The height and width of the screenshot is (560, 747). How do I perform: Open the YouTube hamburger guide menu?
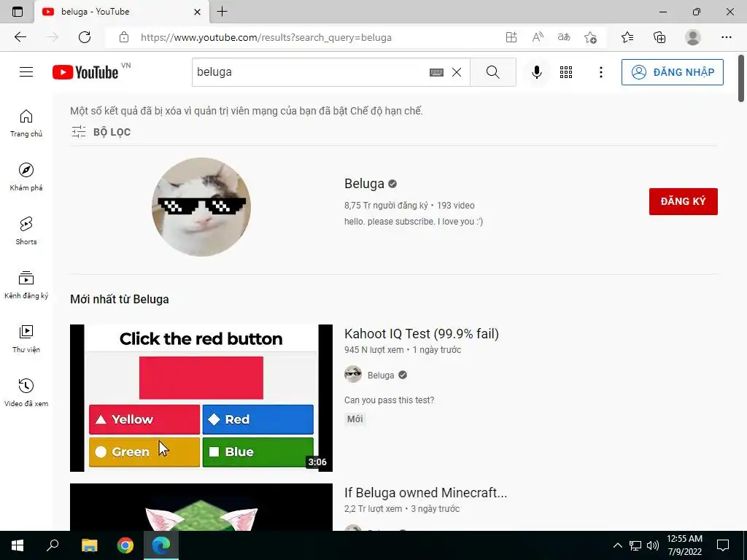[26, 72]
